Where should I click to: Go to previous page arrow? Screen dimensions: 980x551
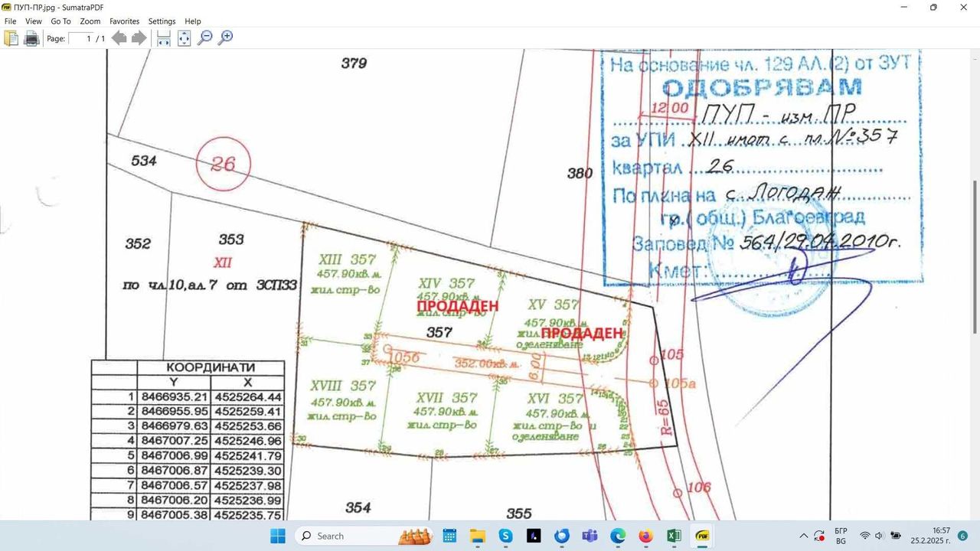(x=119, y=38)
